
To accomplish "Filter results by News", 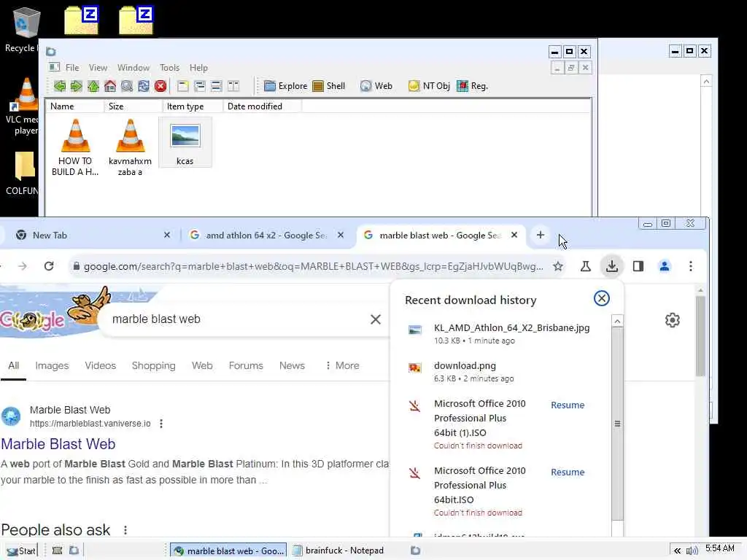I will point(292,366).
